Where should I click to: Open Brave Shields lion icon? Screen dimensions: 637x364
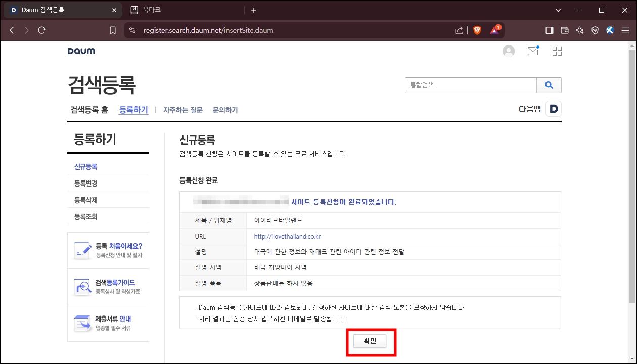(x=477, y=30)
